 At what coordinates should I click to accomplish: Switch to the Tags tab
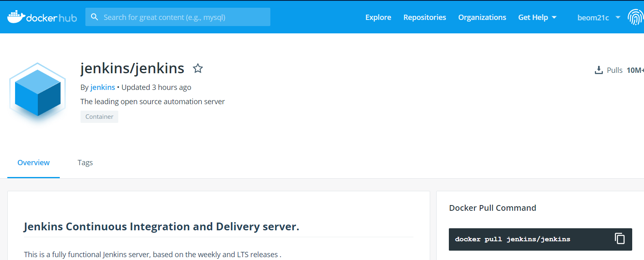click(85, 163)
